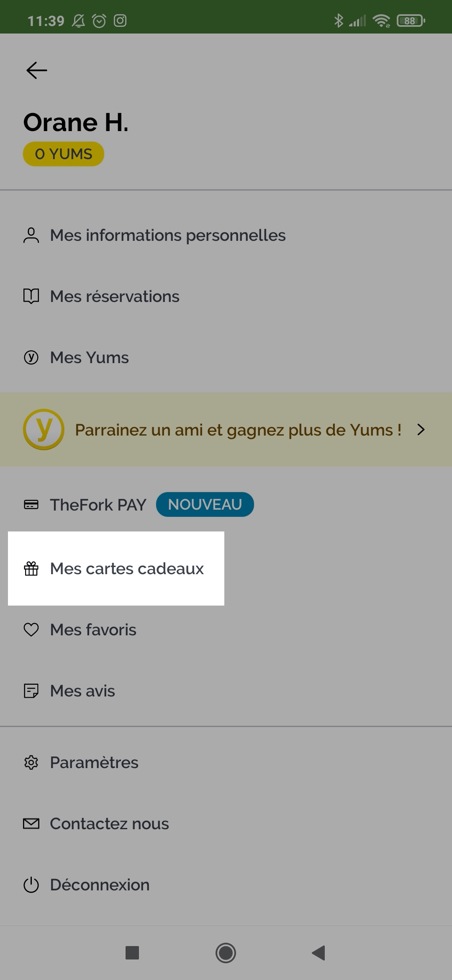Image resolution: width=452 pixels, height=980 pixels.
Task: Tap the small circled y Yums icon
Action: (31, 358)
